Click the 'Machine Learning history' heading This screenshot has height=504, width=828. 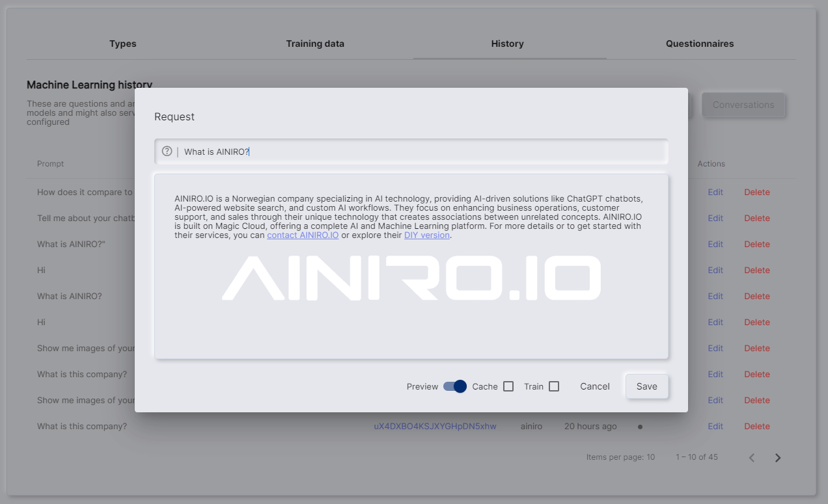tap(89, 85)
